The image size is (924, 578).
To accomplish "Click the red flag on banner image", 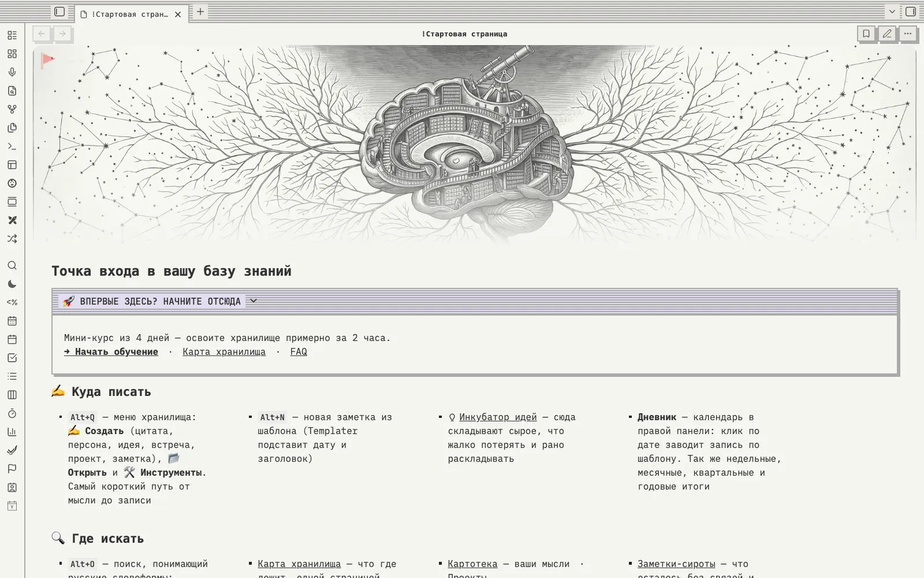I will (x=48, y=60).
